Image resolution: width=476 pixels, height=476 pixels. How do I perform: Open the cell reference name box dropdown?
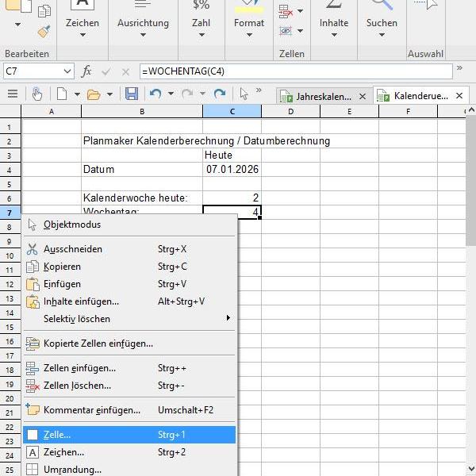click(x=67, y=71)
